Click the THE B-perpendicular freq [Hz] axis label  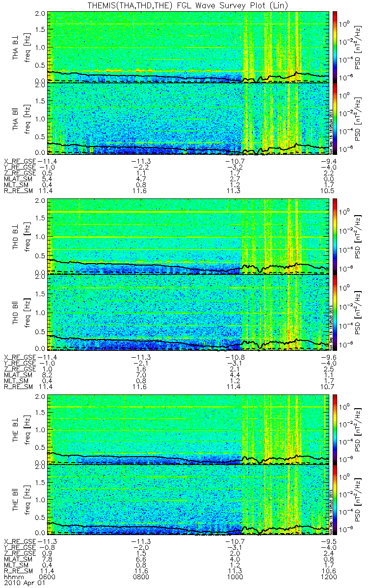(x=27, y=429)
